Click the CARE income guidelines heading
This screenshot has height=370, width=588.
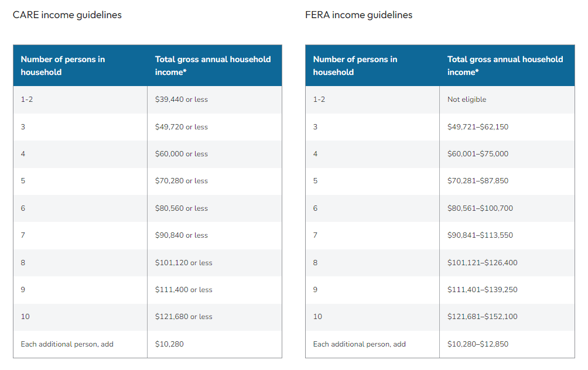[x=67, y=15]
